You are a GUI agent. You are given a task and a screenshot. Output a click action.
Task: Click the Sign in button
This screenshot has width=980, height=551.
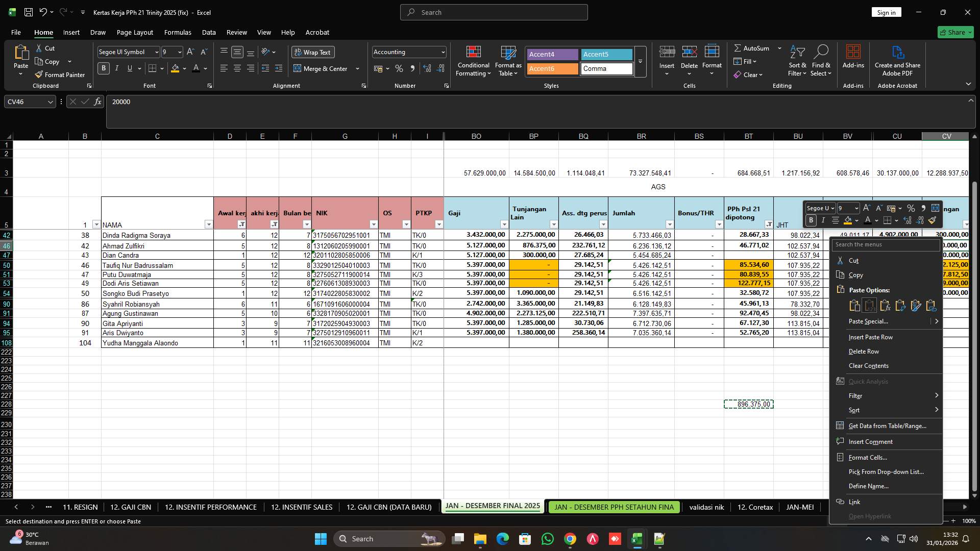[x=886, y=12]
